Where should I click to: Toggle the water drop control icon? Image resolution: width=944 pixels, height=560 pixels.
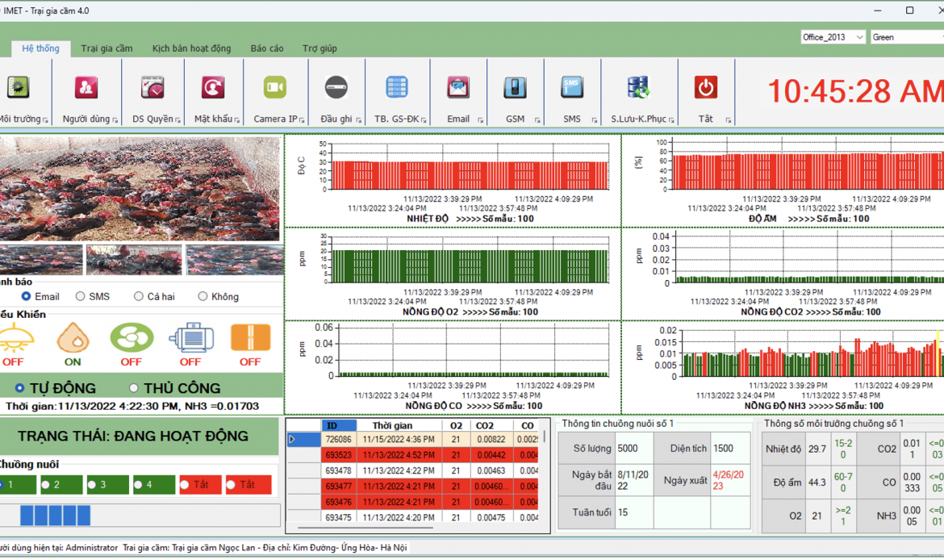pos(73,339)
